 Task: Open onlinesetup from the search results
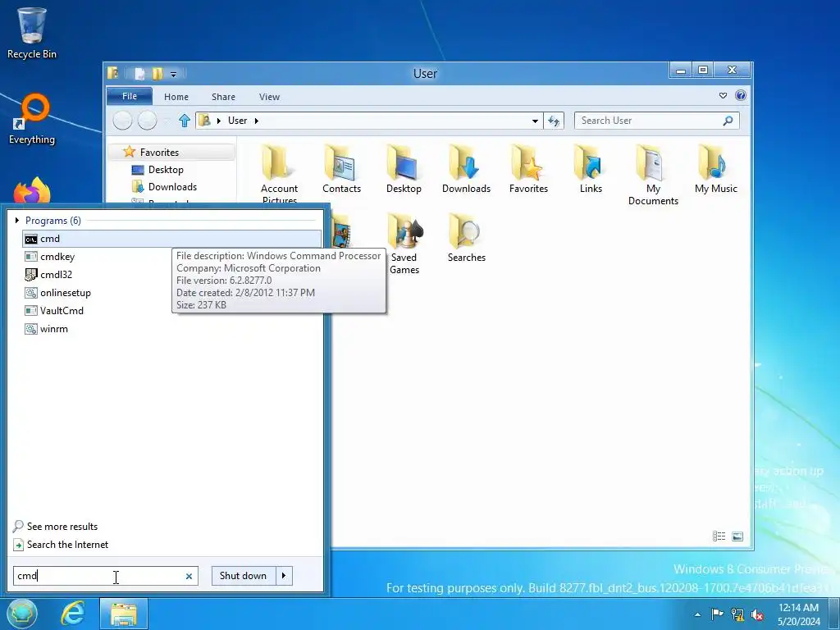58,293
